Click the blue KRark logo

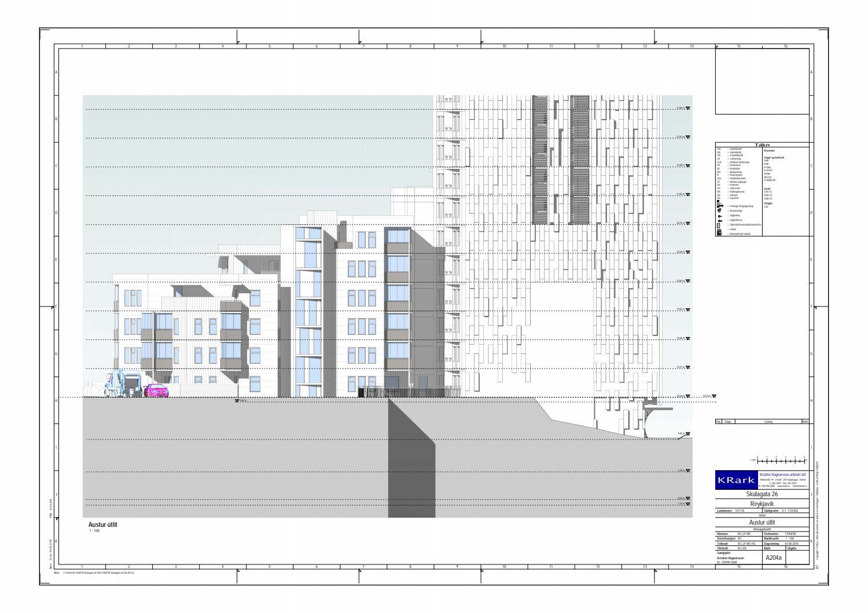pyautogui.click(x=736, y=480)
